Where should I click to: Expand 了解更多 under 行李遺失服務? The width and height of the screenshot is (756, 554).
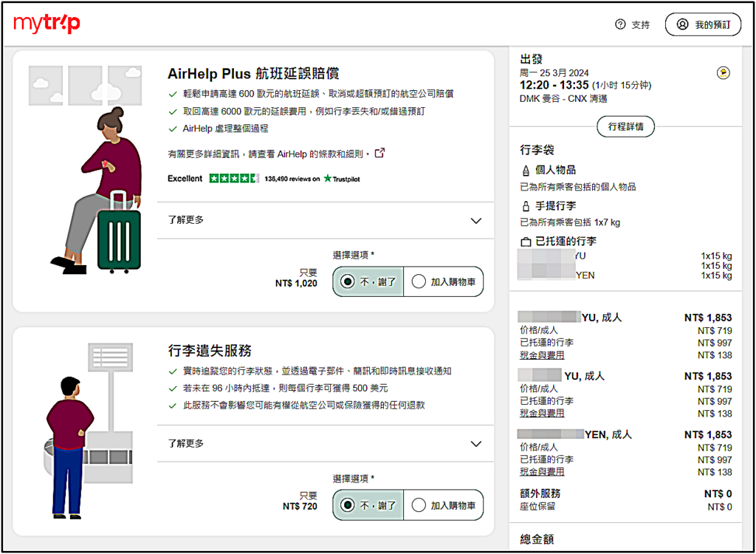(x=326, y=443)
